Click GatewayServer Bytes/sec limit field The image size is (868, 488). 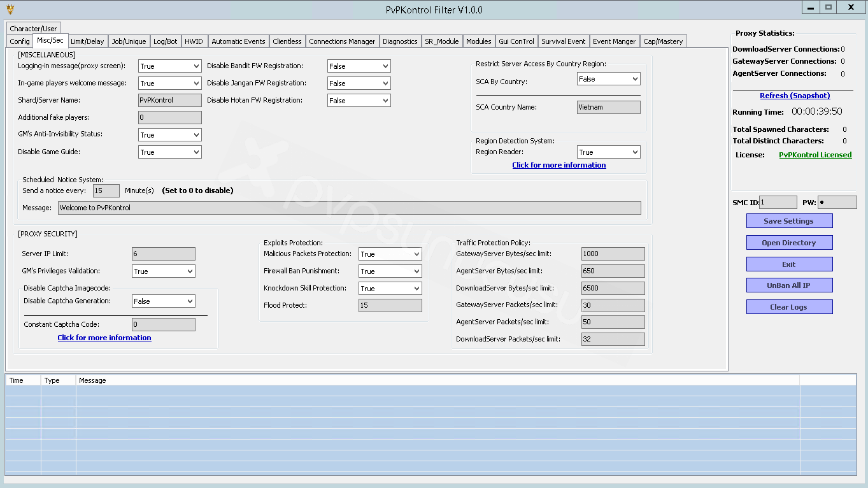point(613,254)
